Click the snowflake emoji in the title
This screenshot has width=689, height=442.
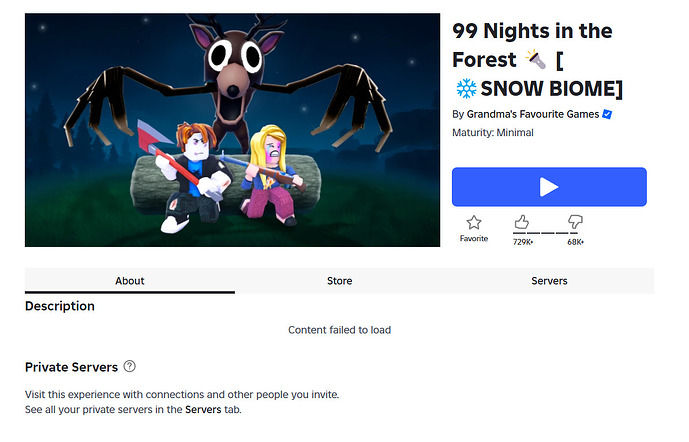(466, 88)
